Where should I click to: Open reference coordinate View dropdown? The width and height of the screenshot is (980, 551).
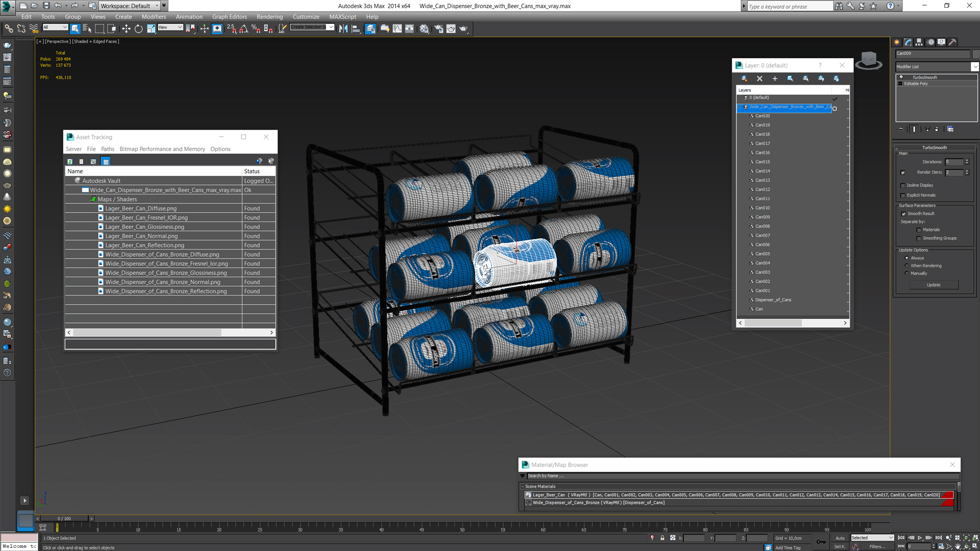(x=170, y=28)
